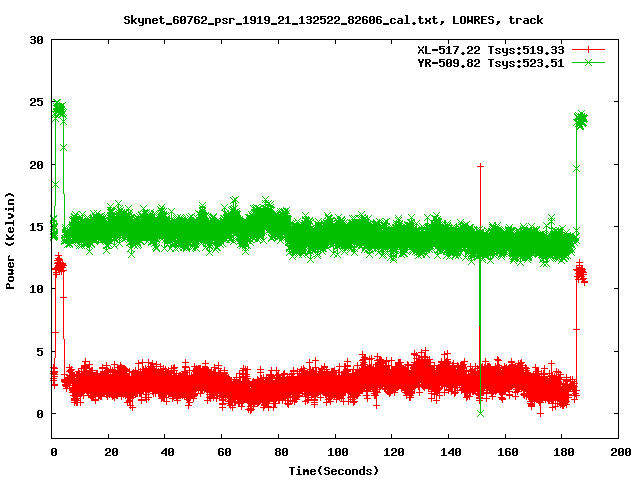Click y-axis tick label 25

click(36, 102)
